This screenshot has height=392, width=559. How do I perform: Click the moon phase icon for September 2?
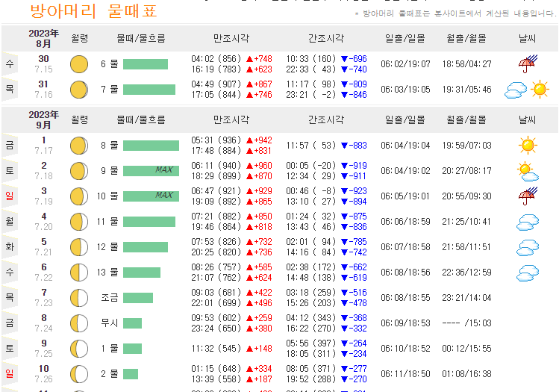coord(79,171)
